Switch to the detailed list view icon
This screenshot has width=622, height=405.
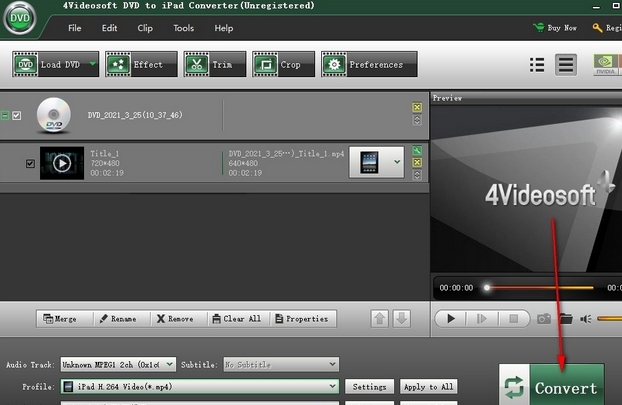tap(566, 65)
